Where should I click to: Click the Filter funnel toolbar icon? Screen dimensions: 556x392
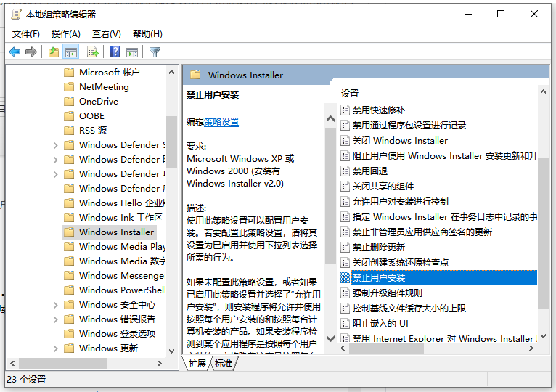pyautogui.click(x=155, y=52)
